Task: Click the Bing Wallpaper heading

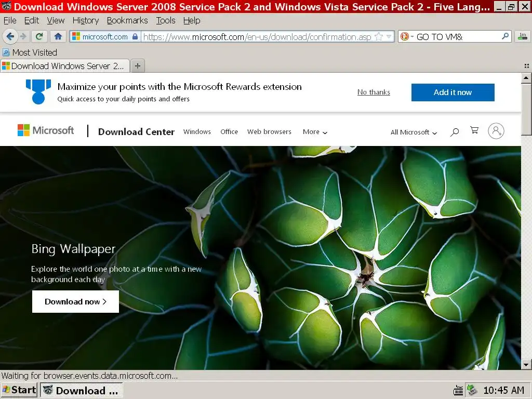Action: [73, 249]
